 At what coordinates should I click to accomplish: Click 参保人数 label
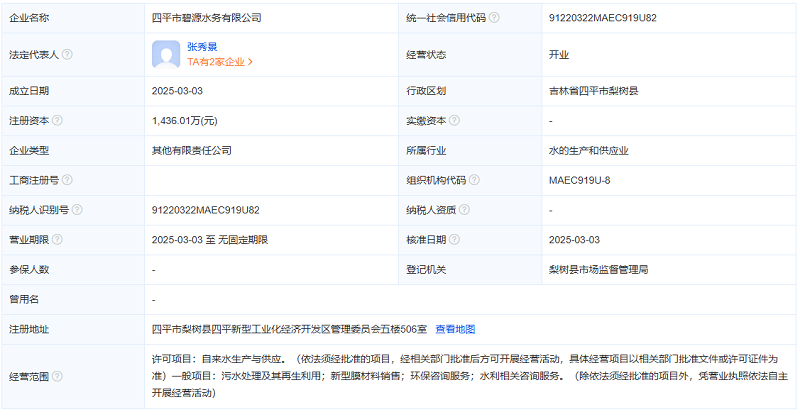click(x=29, y=269)
